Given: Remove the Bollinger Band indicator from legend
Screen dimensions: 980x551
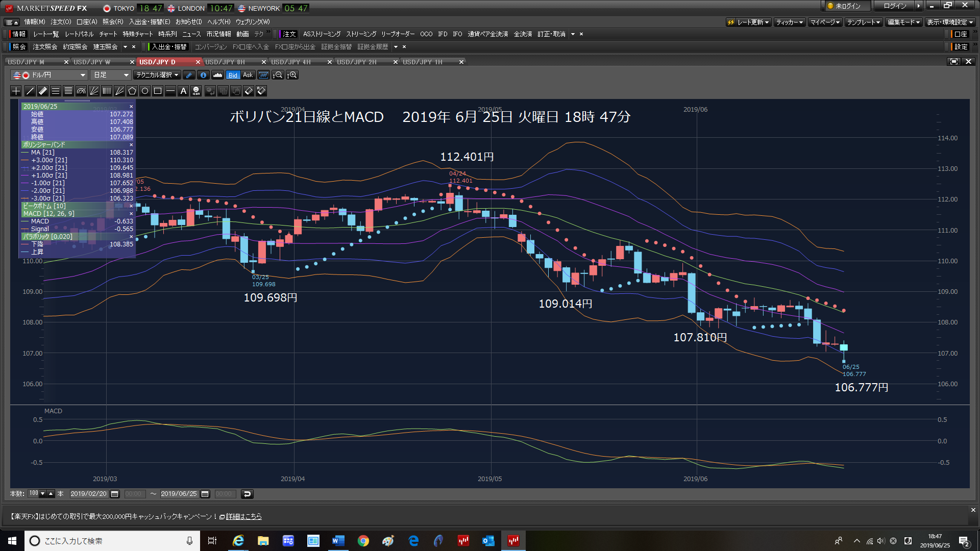Looking at the screenshot, I should (x=131, y=145).
